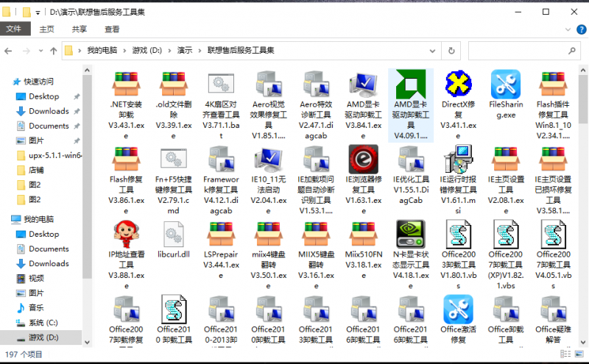Select Framework修复工具 V4.12.1 diagcab icon
Screen dimensions: 589x364
(221, 159)
